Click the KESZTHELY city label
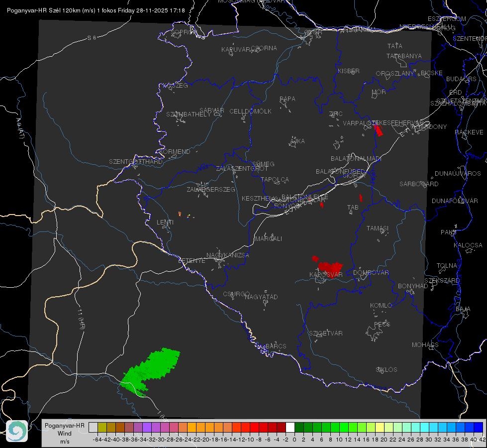 [259, 198]
